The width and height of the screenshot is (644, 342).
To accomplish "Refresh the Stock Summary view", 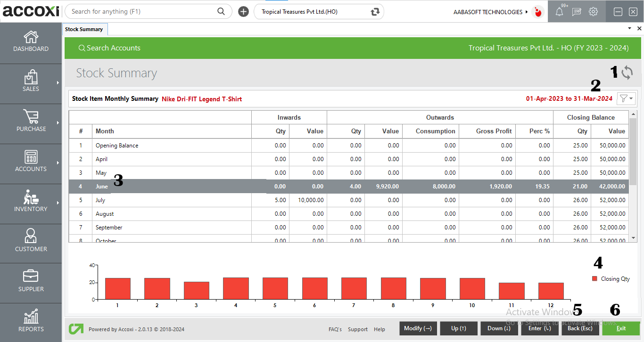I will [x=627, y=73].
